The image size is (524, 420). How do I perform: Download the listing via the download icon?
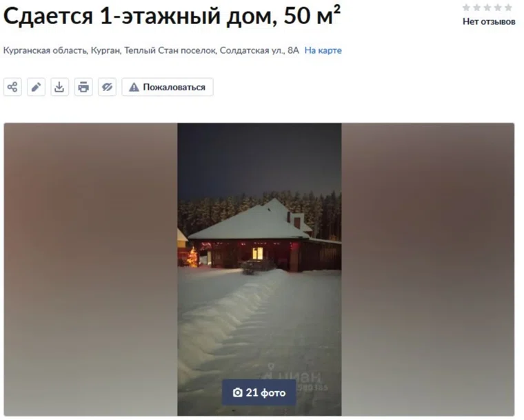pos(59,88)
